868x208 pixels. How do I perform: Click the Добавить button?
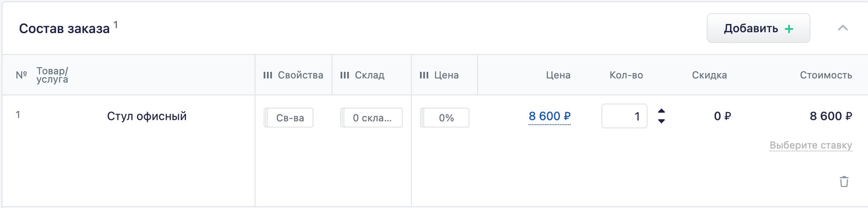click(759, 28)
